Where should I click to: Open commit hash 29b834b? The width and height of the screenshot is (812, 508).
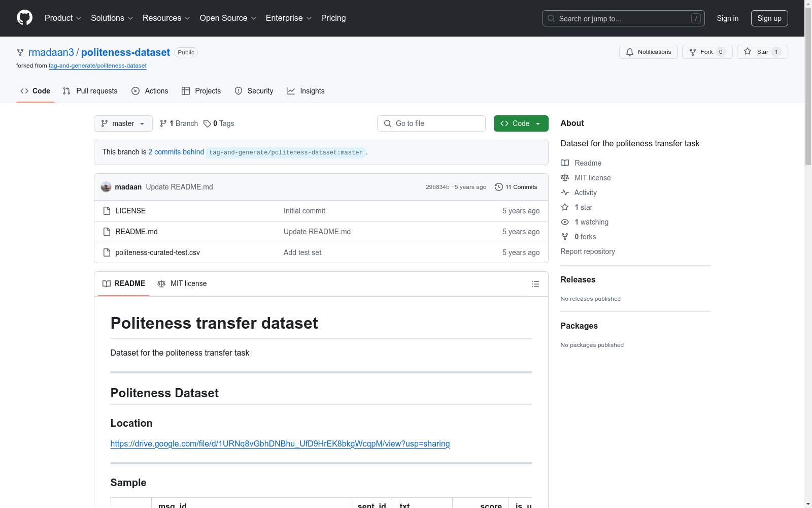click(437, 187)
